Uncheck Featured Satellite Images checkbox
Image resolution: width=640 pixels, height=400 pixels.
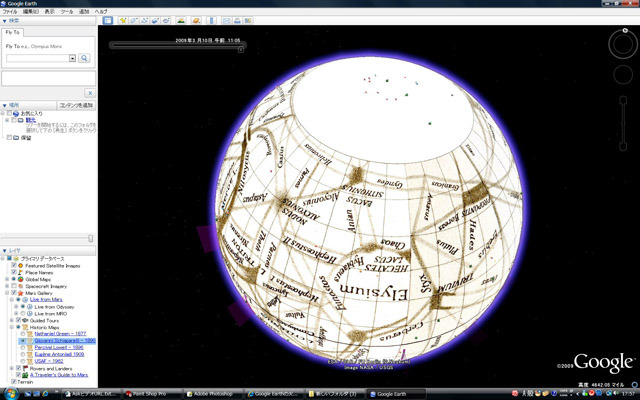pyautogui.click(x=14, y=266)
